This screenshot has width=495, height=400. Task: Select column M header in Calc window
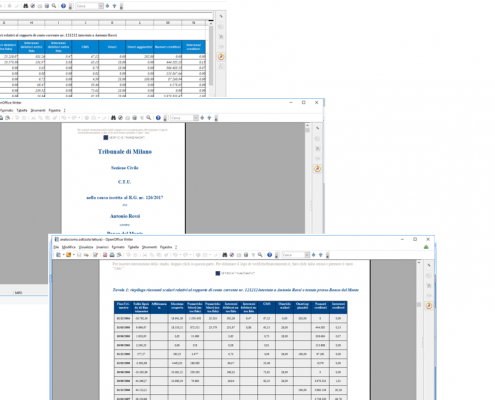coord(168,23)
